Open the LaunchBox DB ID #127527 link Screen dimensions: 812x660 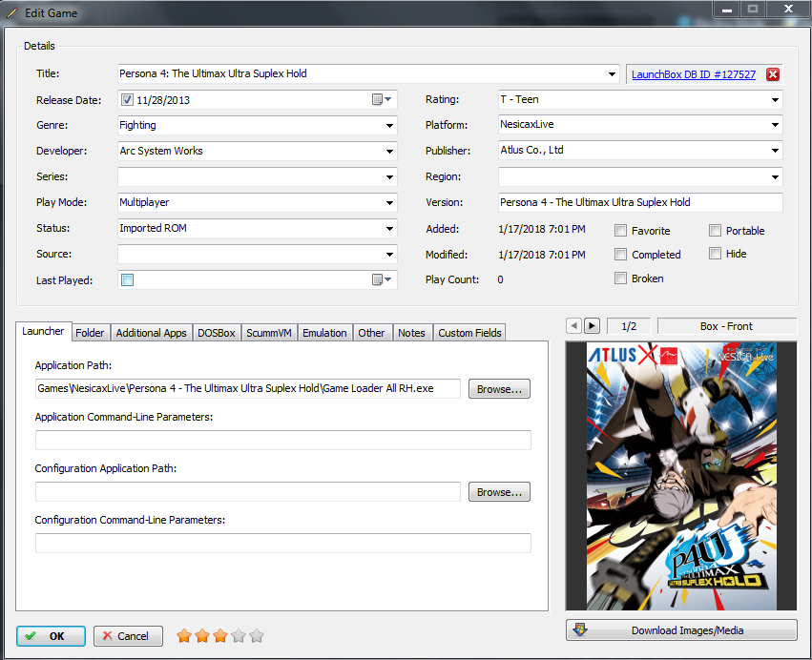694,74
